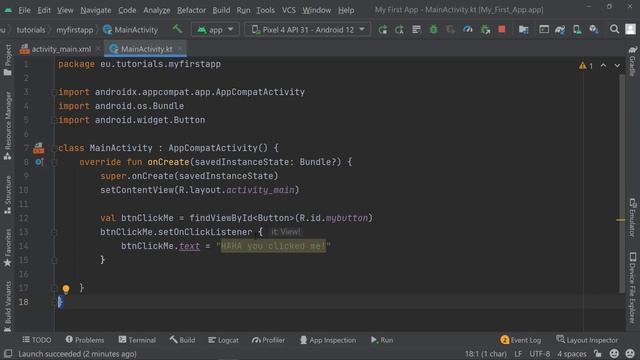
Task: Open the Terminal tool window
Action: pyautogui.click(x=137, y=340)
